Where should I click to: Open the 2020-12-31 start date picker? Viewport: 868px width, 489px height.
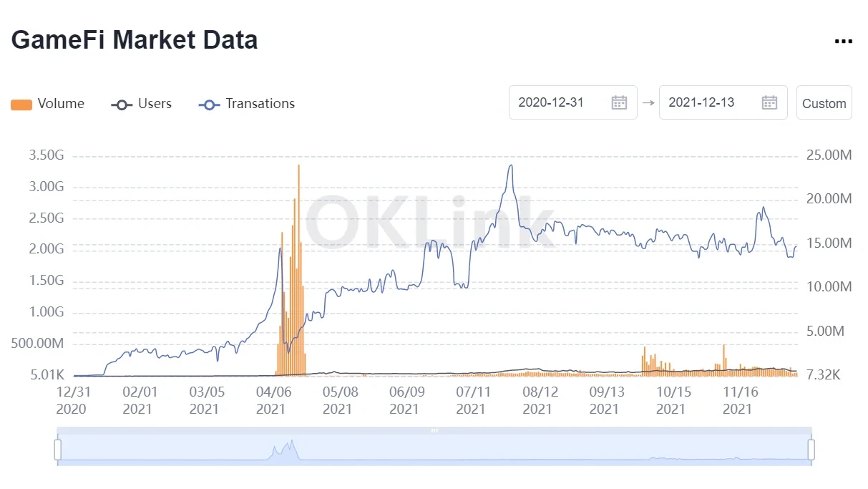point(551,102)
